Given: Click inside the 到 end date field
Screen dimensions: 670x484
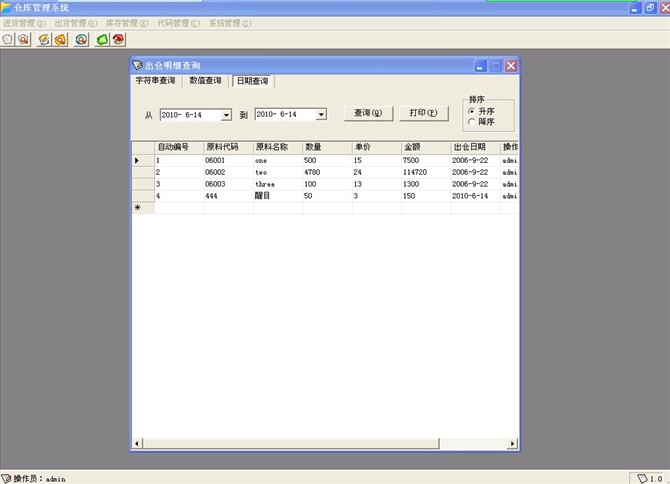Looking at the screenshot, I should (285, 114).
